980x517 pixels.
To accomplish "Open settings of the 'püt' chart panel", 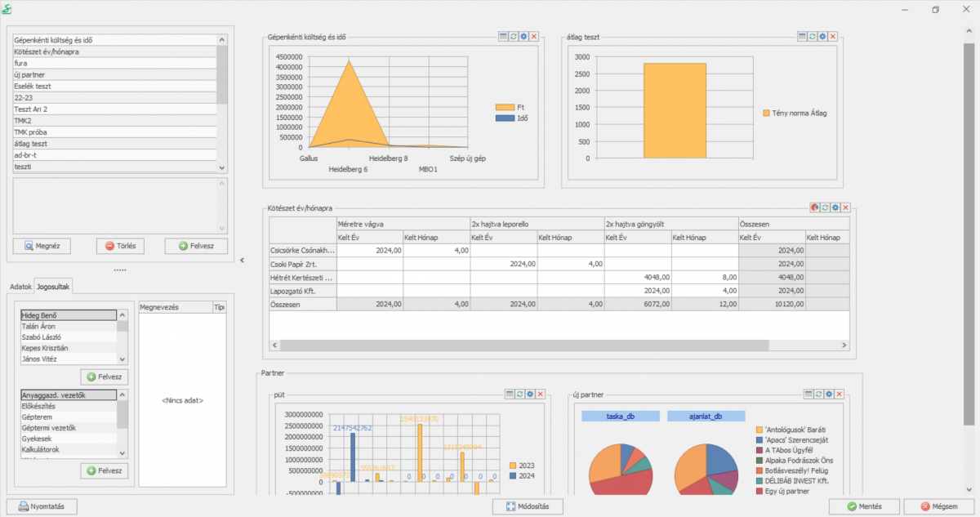I will click(530, 394).
